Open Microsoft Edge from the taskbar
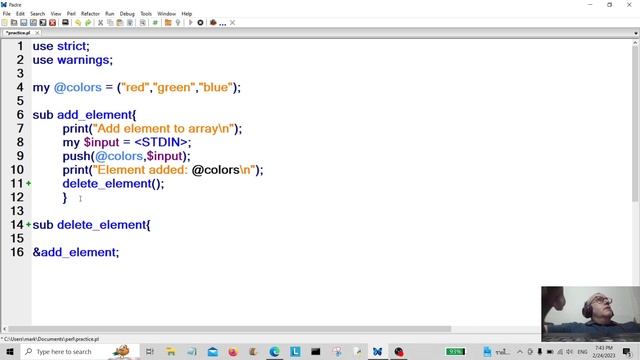 [x=274, y=351]
